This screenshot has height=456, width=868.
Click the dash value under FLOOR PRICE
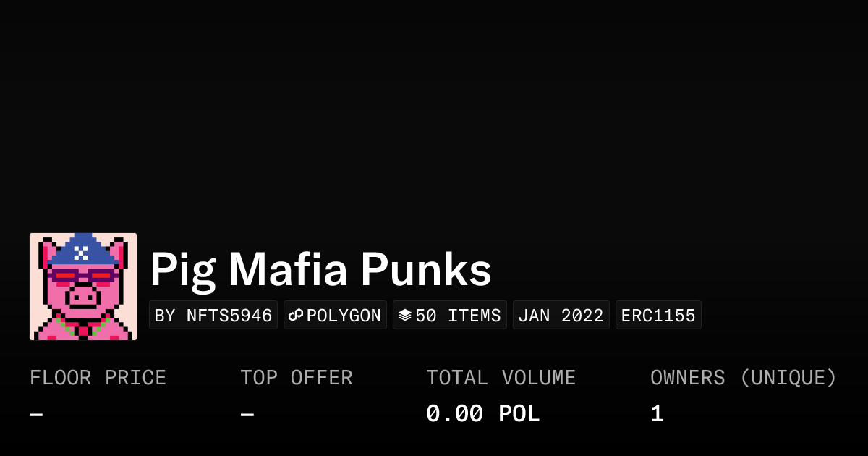click(x=36, y=415)
